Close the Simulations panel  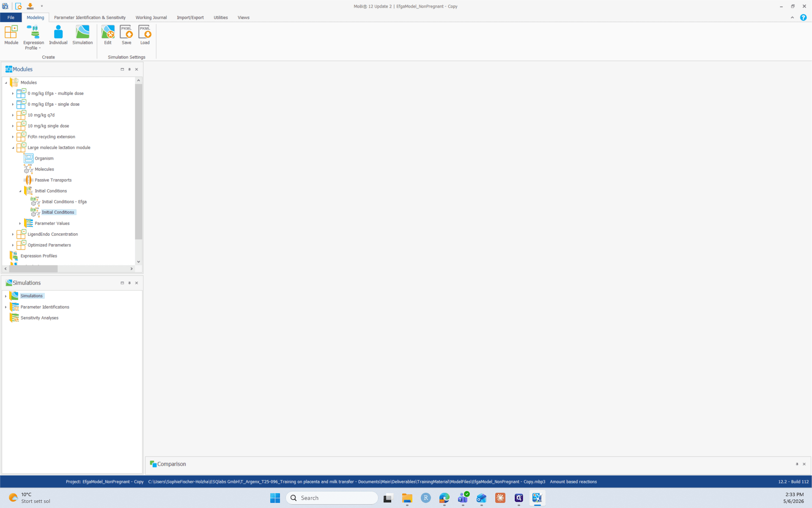pos(137,283)
